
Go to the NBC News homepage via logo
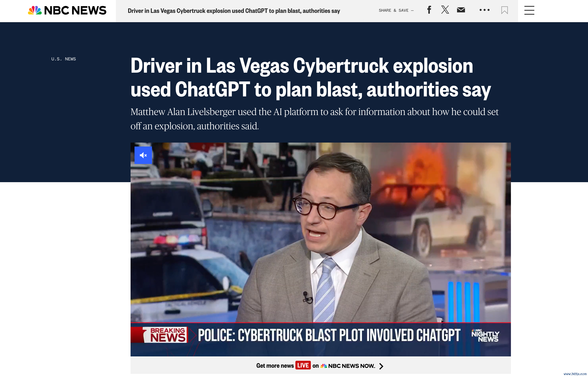tap(67, 10)
